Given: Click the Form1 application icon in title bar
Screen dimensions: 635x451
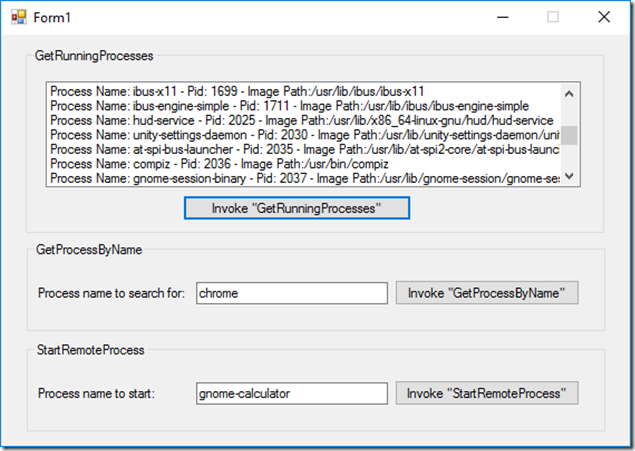Looking at the screenshot, I should pos(17,17).
